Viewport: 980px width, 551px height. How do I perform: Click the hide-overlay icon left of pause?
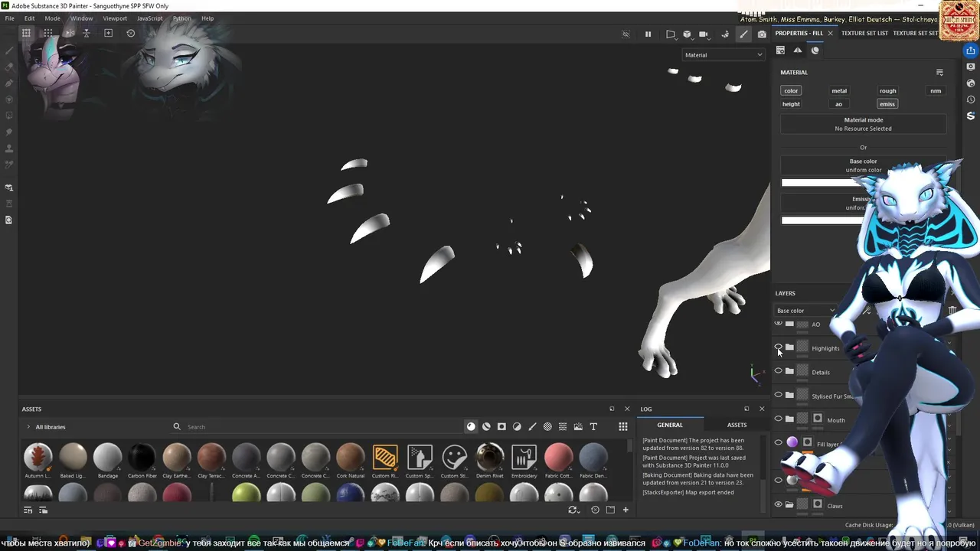626,34
